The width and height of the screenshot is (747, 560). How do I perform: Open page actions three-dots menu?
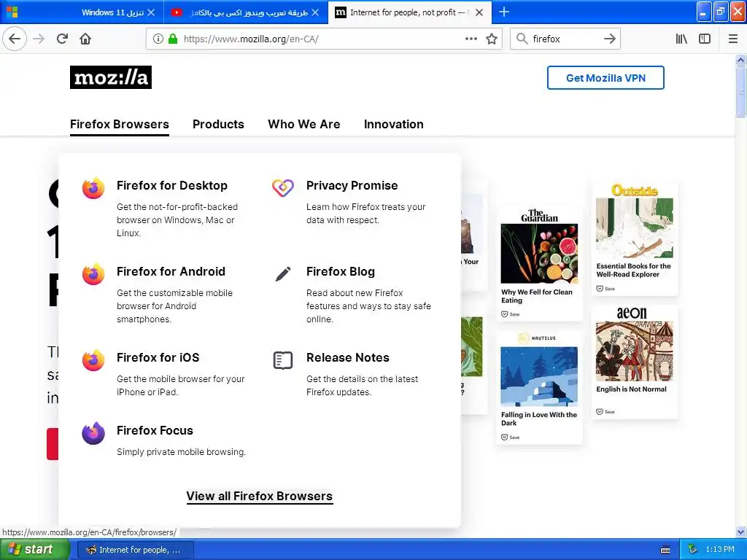pyautogui.click(x=471, y=39)
